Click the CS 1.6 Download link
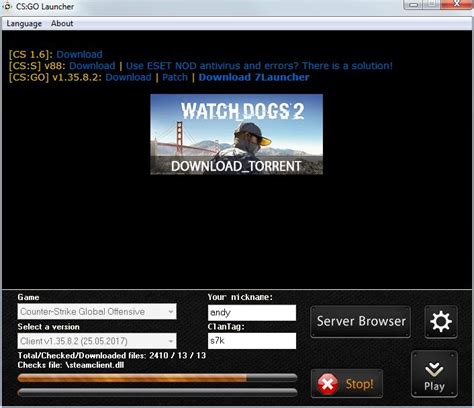The height and width of the screenshot is (408, 474). (x=79, y=54)
